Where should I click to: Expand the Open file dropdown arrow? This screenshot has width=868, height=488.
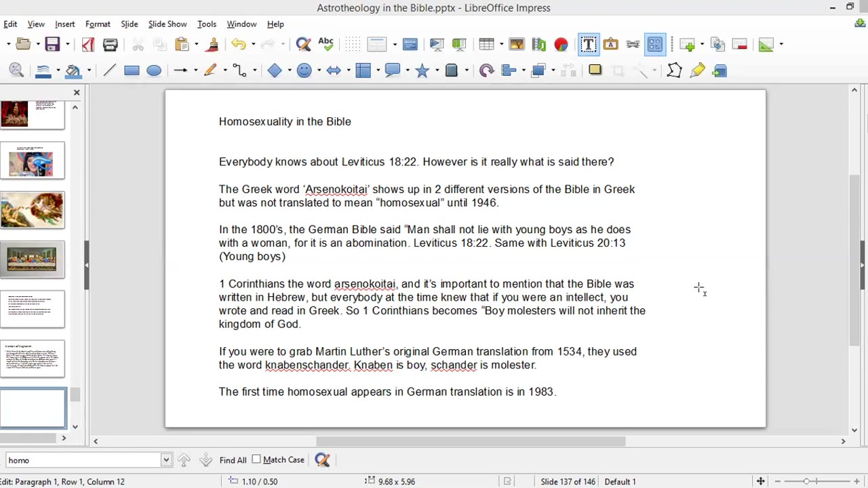(37, 45)
